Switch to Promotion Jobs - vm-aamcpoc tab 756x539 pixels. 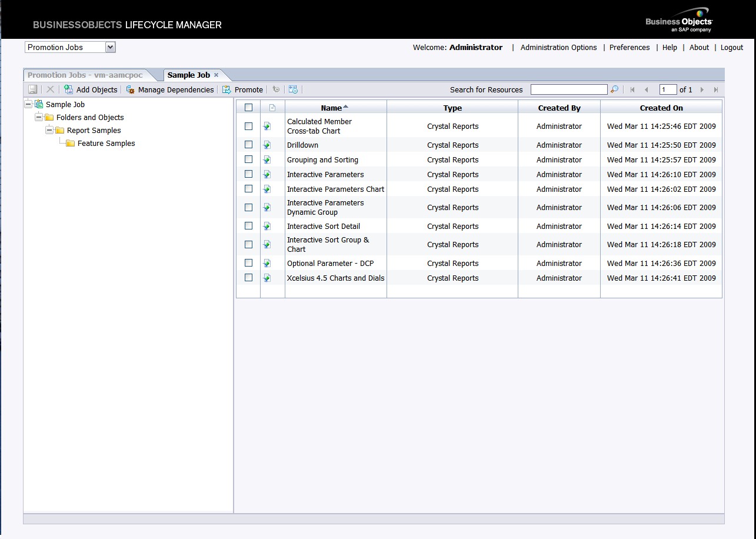[85, 75]
